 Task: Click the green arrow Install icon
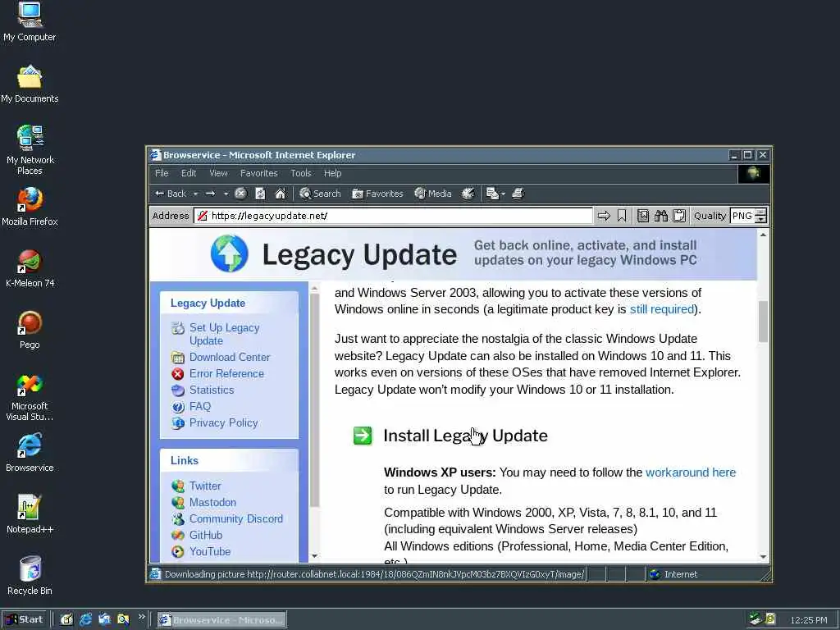[x=363, y=436]
